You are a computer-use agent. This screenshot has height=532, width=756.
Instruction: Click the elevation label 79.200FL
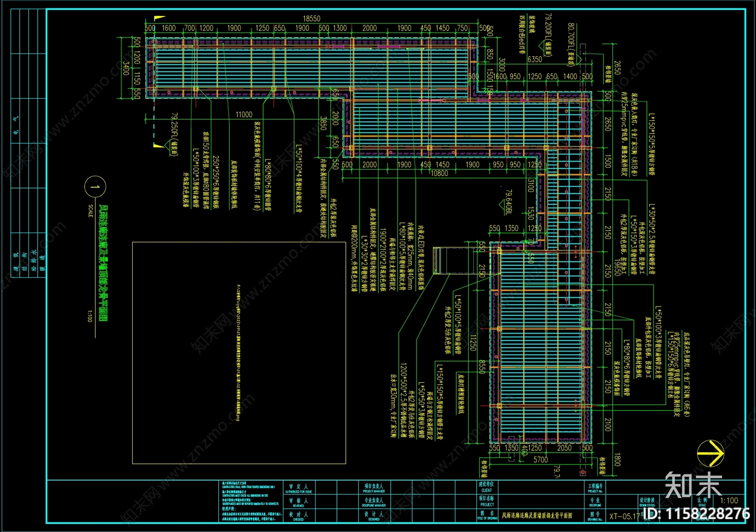click(548, 35)
